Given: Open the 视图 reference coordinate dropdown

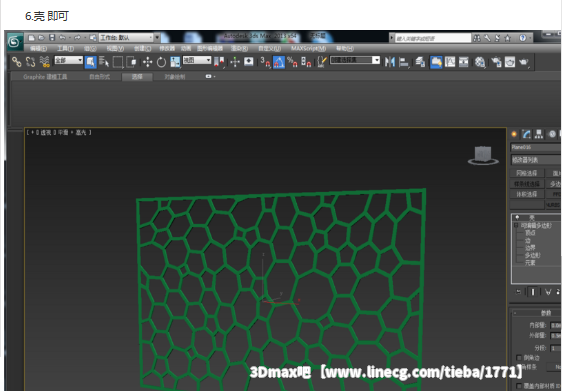Looking at the screenshot, I should 197,60.
